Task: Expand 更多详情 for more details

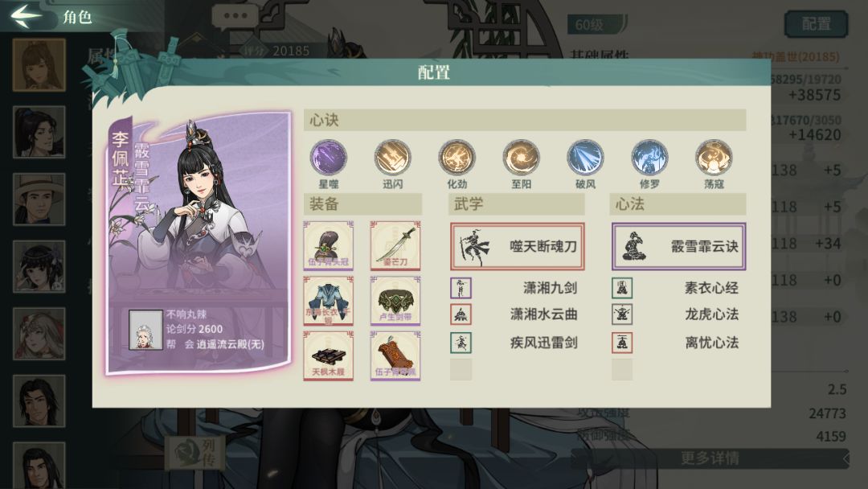Action: click(710, 458)
